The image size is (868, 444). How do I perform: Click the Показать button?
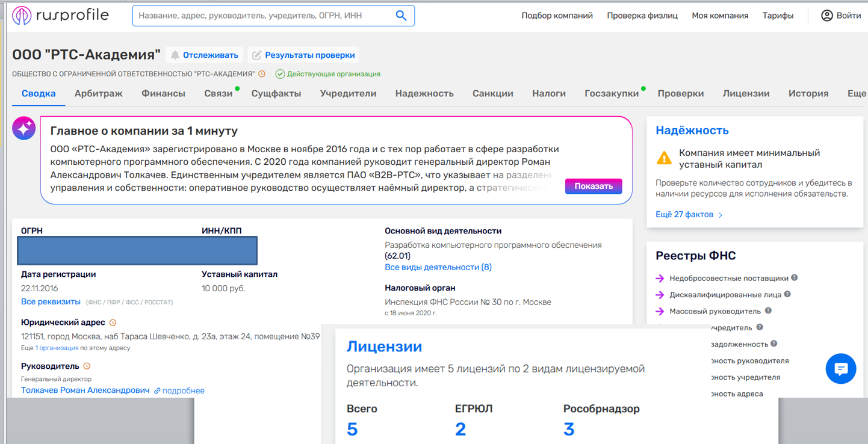(594, 186)
